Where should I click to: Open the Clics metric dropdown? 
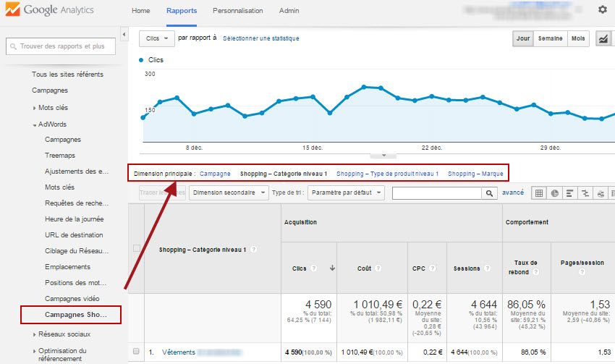[157, 38]
